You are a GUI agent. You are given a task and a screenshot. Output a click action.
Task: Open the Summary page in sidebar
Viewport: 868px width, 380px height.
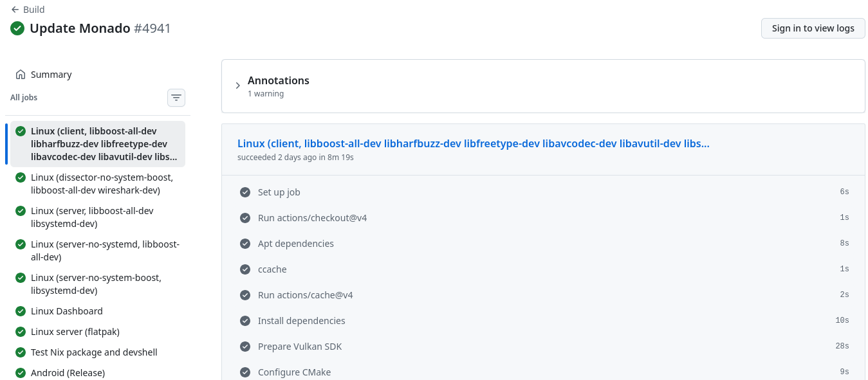51,75
